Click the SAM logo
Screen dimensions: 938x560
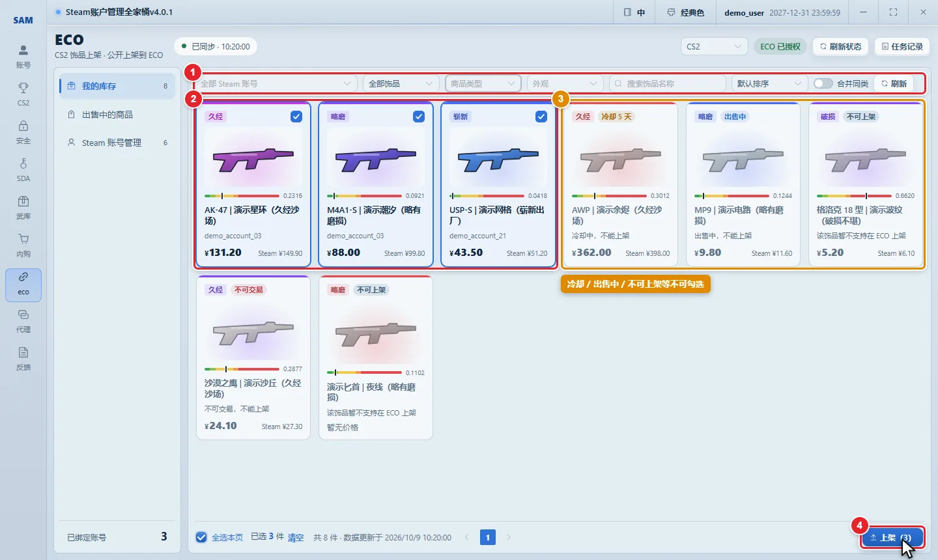23,20
